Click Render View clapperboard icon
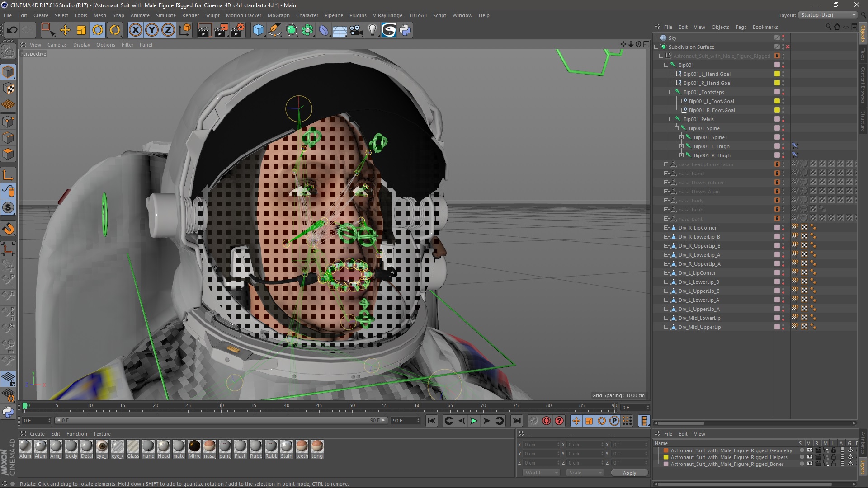Image resolution: width=868 pixels, height=488 pixels. [x=204, y=30]
